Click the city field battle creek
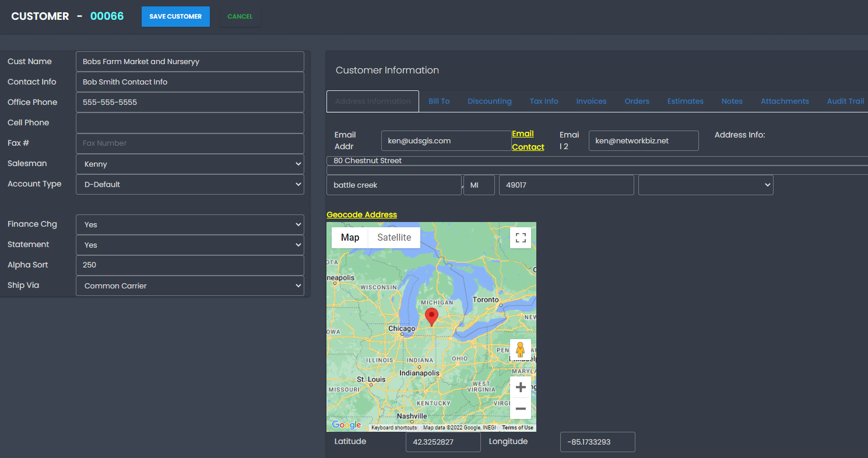The image size is (868, 458). [x=394, y=185]
